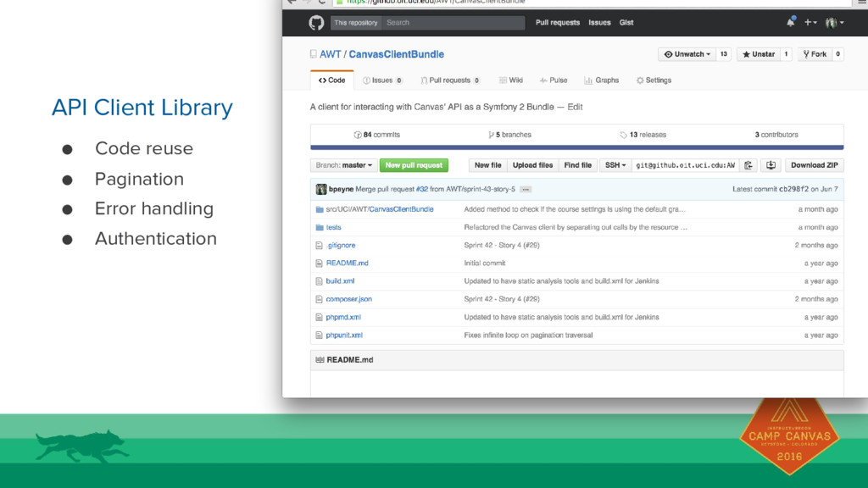Click the build.xml file icon

coord(319,281)
